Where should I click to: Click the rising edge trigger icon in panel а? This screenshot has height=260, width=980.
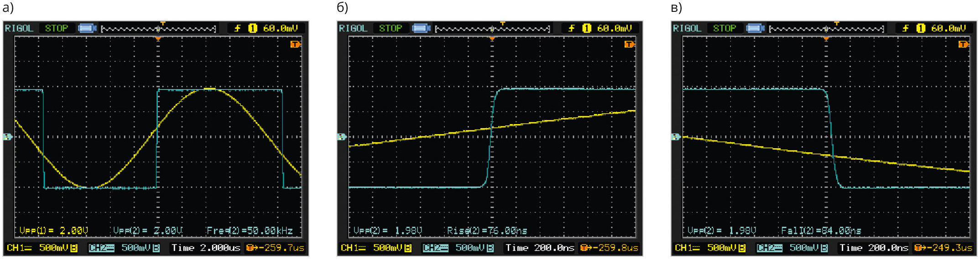pyautogui.click(x=237, y=28)
